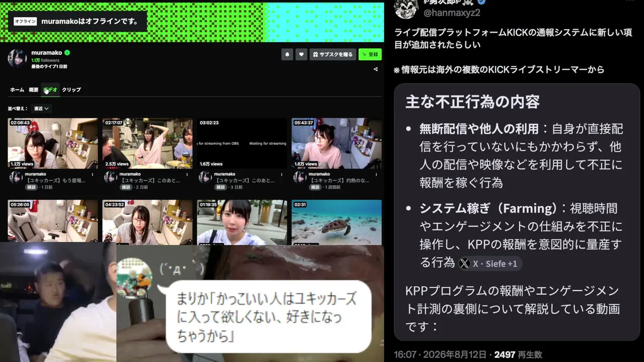Switch to the クリップ tab
644x362 pixels.
71,89
